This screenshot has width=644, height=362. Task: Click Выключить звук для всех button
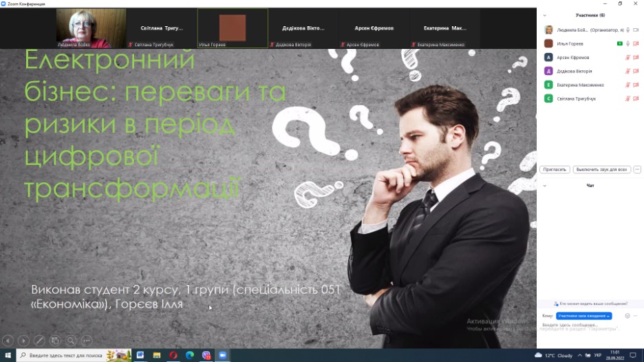tap(601, 169)
